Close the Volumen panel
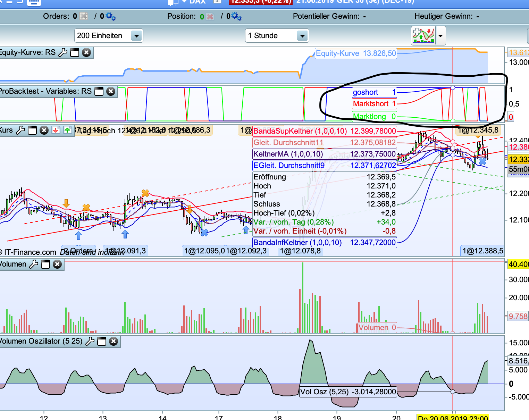The height and width of the screenshot is (420, 529). (x=57, y=264)
